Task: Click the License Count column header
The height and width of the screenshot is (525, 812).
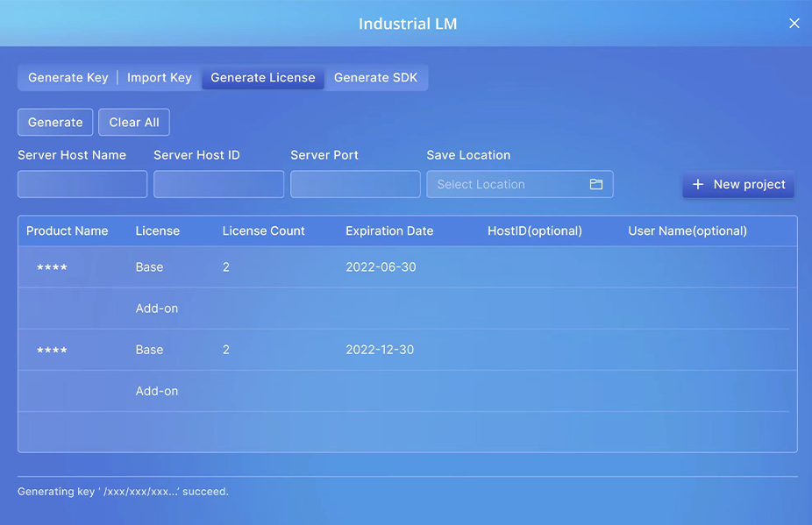Action: tap(264, 231)
